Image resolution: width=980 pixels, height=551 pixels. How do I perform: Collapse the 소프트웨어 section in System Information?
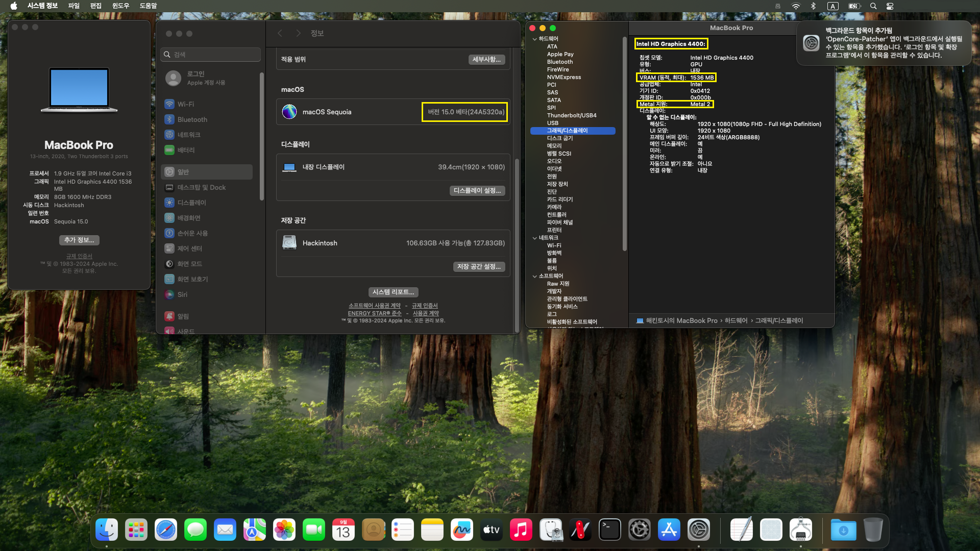pyautogui.click(x=534, y=276)
